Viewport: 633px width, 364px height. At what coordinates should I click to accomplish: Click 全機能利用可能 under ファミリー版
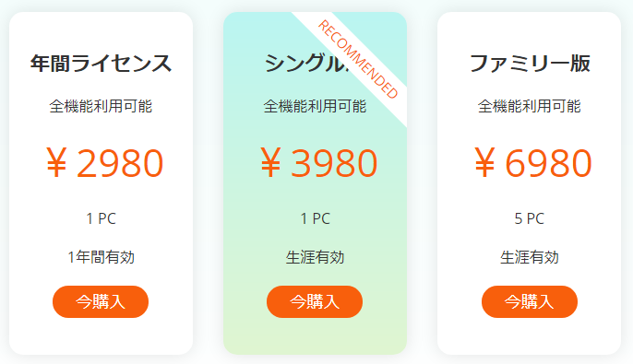click(x=530, y=106)
